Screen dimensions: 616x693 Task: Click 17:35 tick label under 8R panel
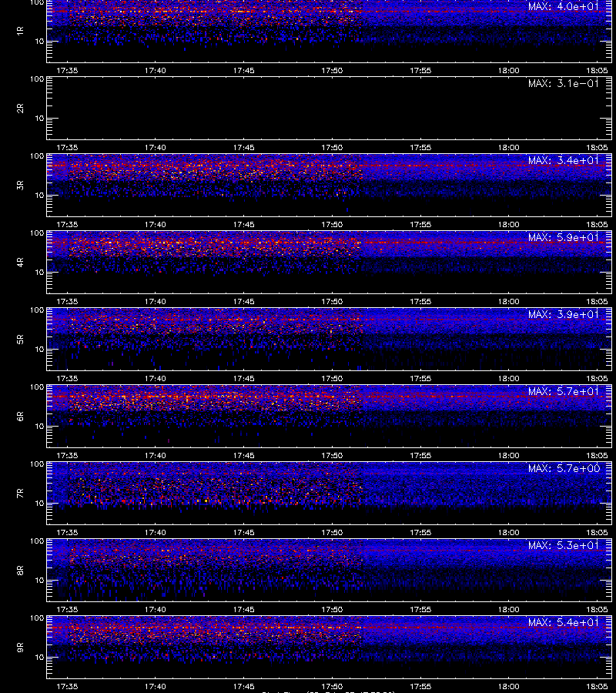pos(67,610)
